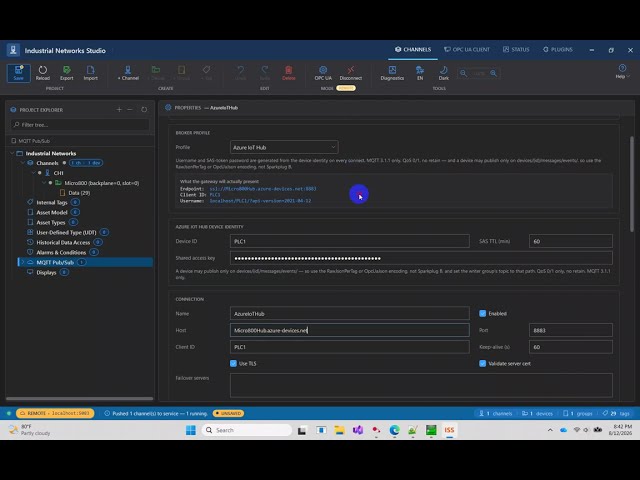Reload the project
The image size is (640, 480).
(x=42, y=73)
